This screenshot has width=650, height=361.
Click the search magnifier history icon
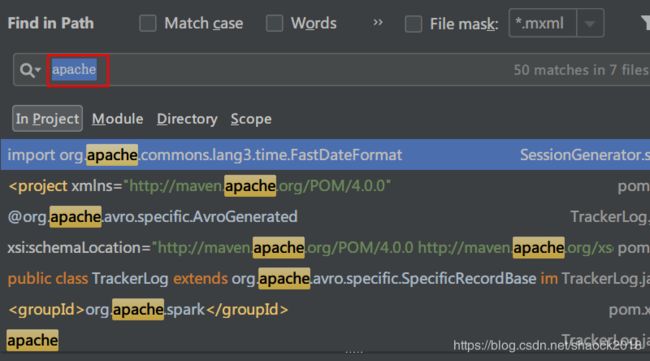pyautogui.click(x=30, y=70)
